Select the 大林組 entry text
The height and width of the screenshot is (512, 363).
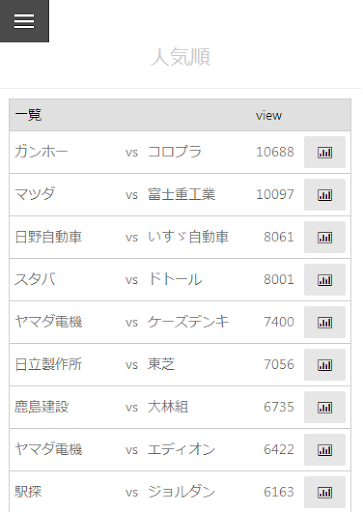[168, 407]
